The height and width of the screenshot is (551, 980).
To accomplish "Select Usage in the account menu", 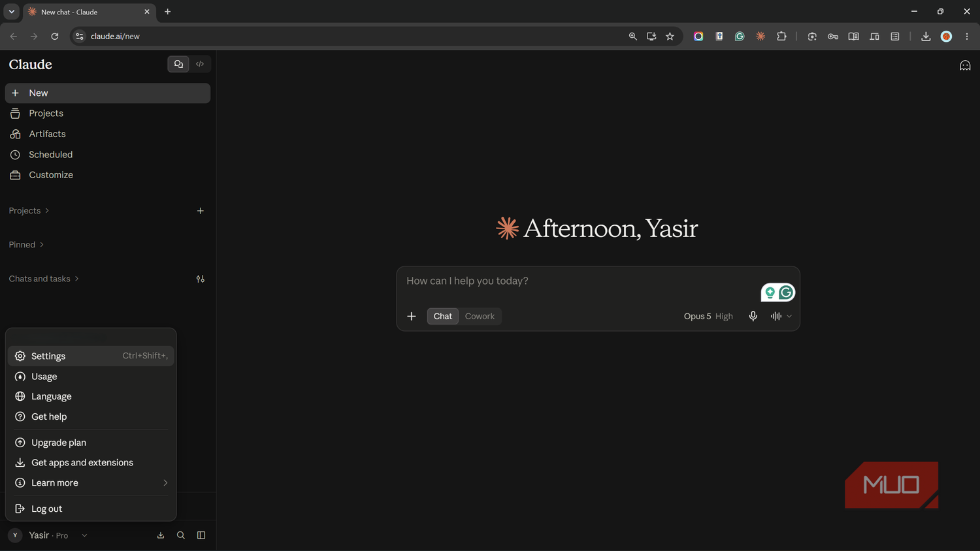I will click(91, 377).
